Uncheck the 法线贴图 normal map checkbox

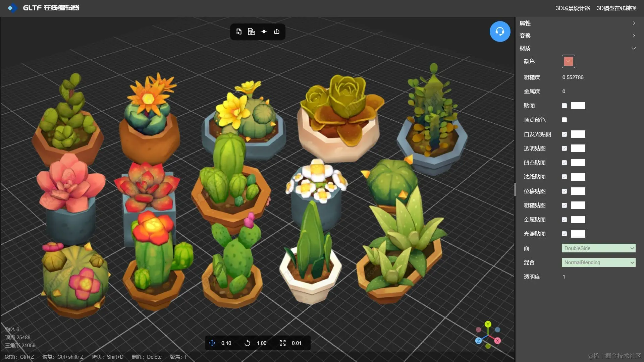(x=564, y=177)
